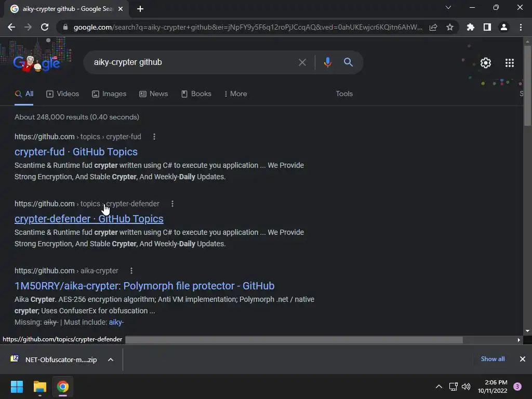
Task: Click the horizontal scrollbar right arrow
Action: click(519, 340)
